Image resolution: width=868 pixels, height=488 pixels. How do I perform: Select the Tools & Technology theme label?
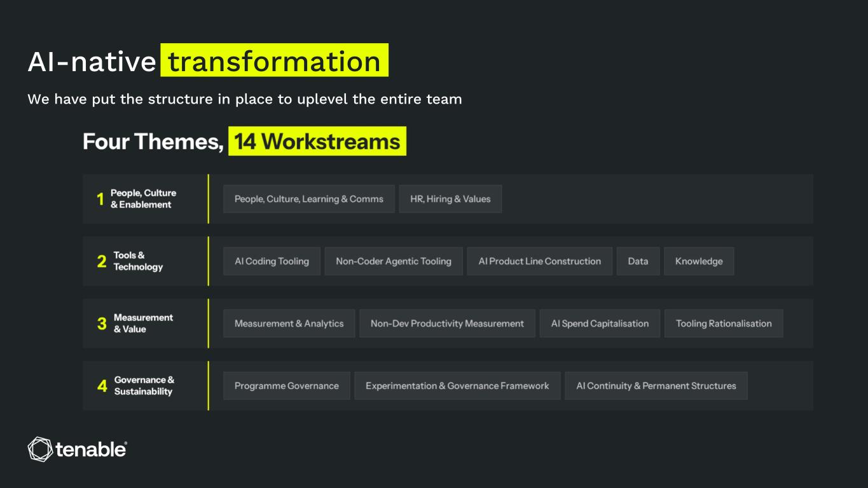pos(138,261)
